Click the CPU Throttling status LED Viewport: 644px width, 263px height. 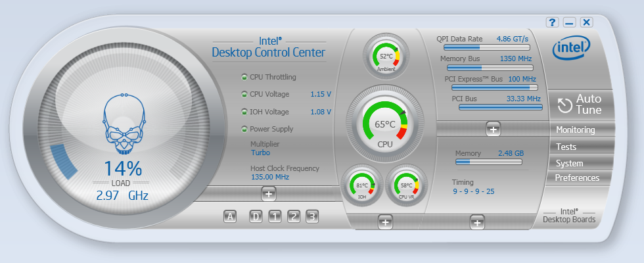coord(244,77)
